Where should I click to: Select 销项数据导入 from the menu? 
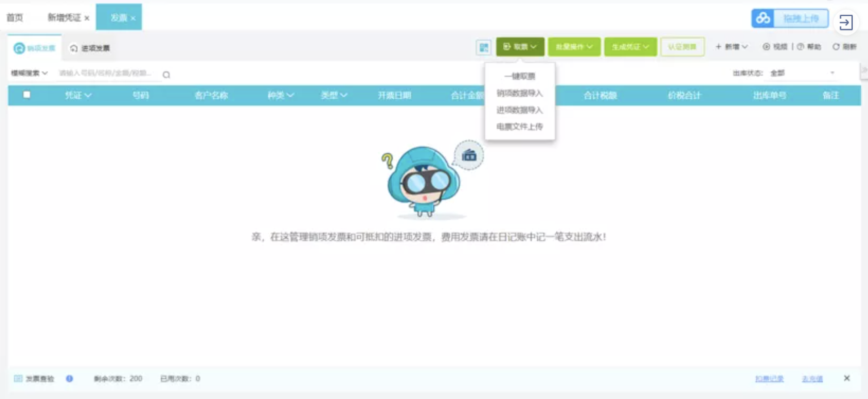(520, 93)
